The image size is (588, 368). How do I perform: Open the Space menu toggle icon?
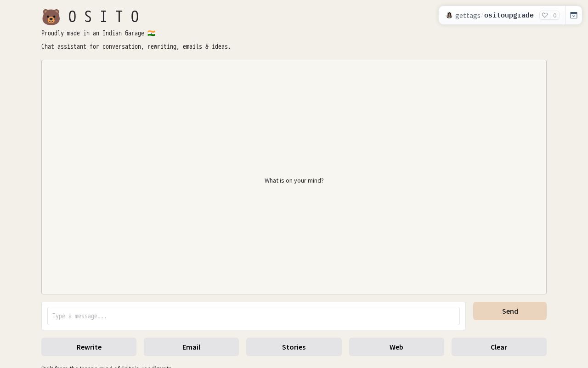point(574,15)
